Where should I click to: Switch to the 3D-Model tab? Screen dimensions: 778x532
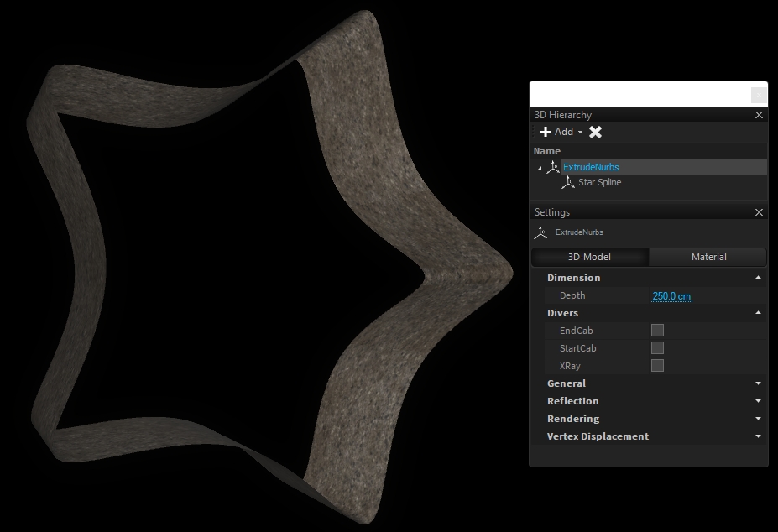(589, 257)
